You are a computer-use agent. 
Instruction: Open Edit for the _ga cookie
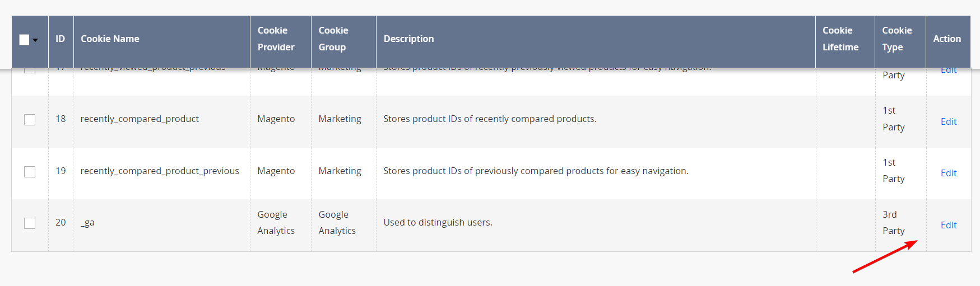949,225
